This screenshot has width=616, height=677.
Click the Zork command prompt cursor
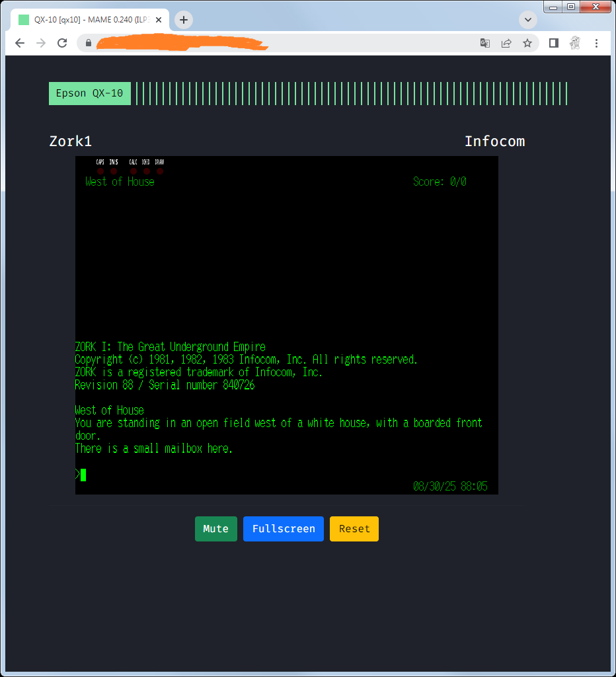pyautogui.click(x=83, y=475)
